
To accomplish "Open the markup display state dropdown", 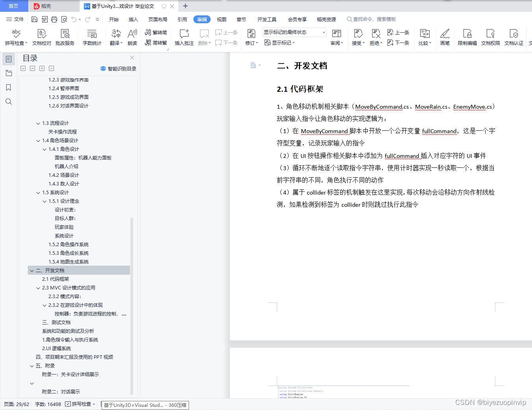I will point(295,32).
